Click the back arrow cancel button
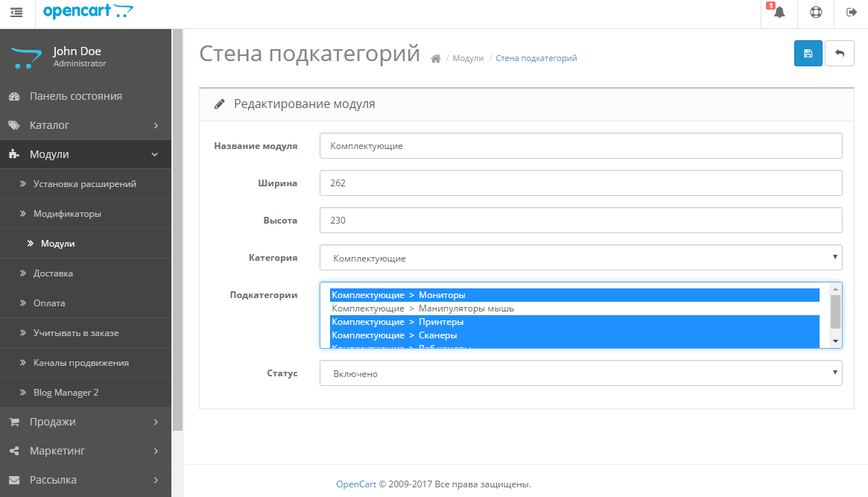 840,54
